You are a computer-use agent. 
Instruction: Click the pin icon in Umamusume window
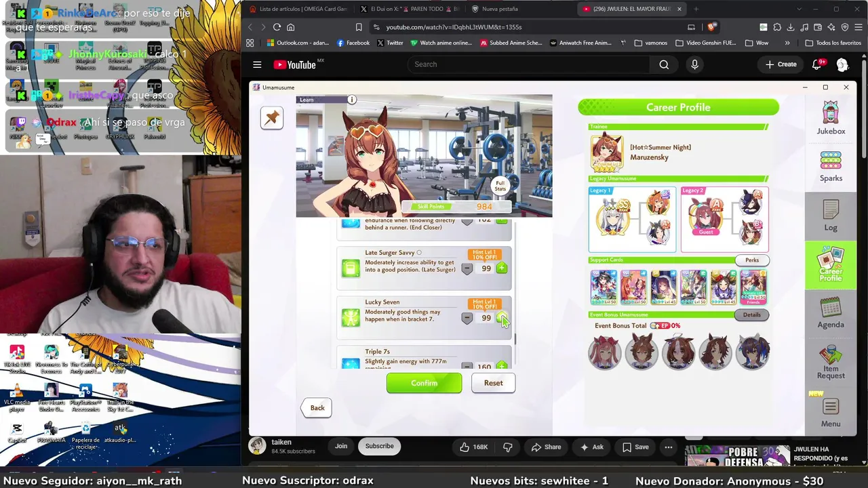[272, 118]
